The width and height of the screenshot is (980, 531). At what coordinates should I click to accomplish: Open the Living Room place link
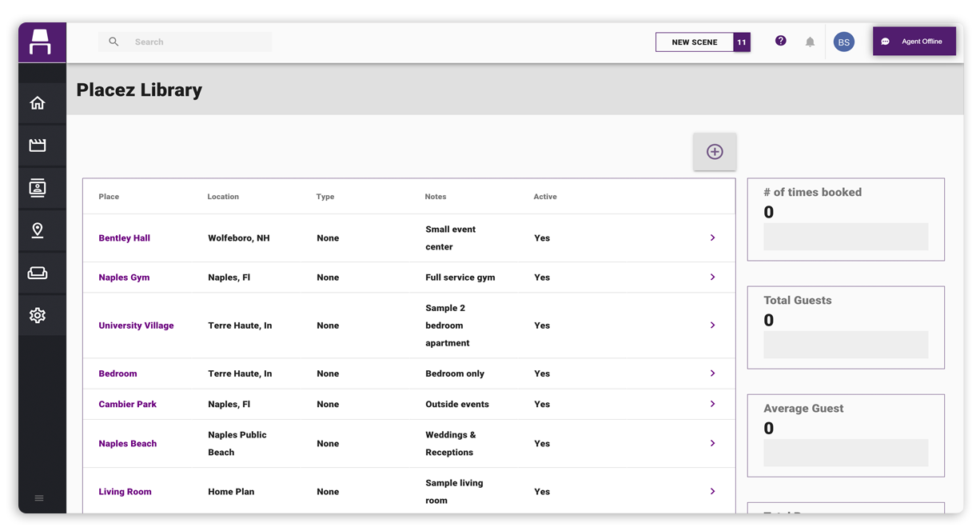click(125, 492)
